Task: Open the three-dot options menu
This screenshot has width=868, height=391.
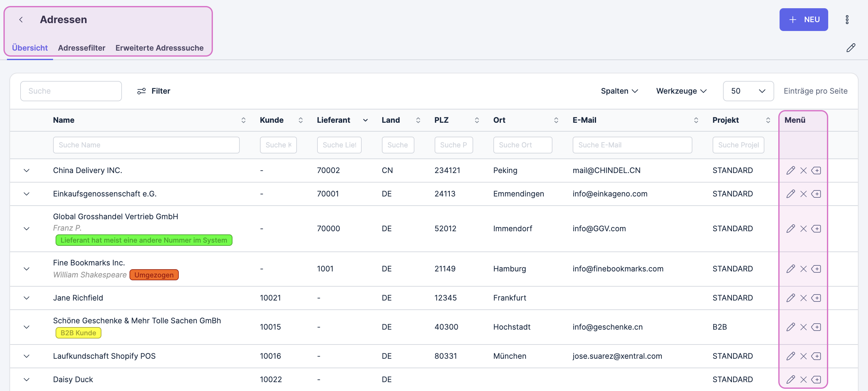Action: [x=847, y=20]
